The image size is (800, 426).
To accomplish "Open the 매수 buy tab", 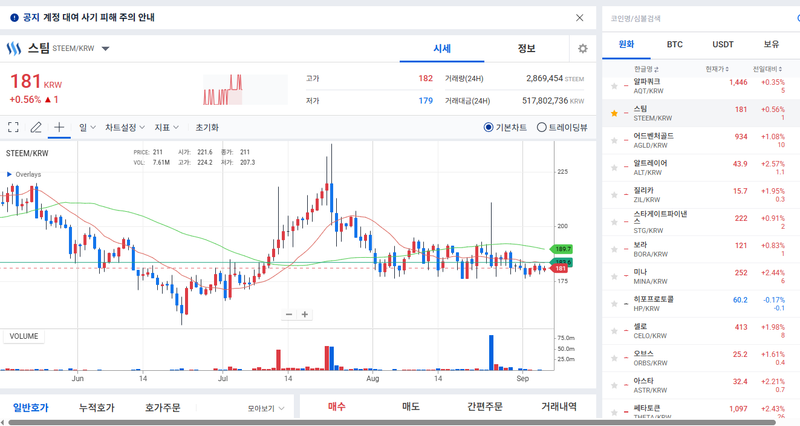I will (x=337, y=407).
